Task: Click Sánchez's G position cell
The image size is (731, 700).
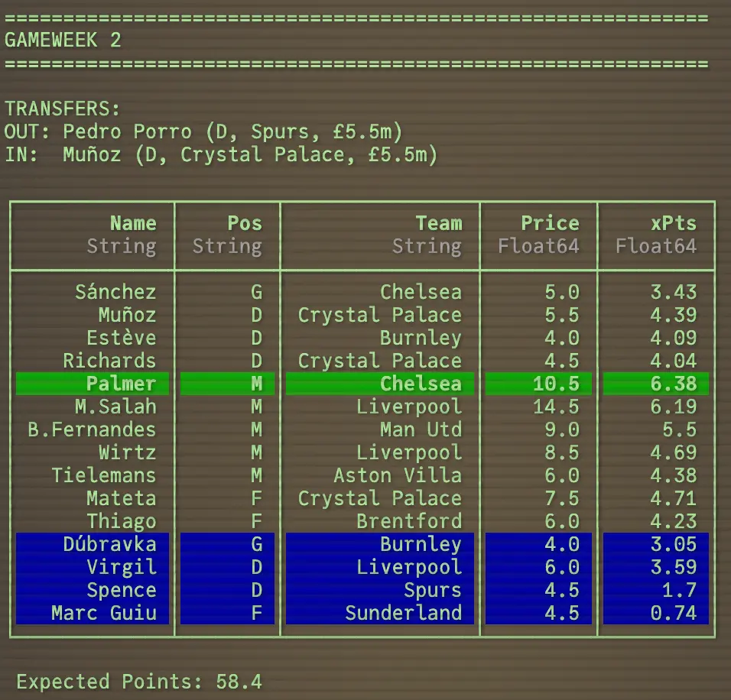Action: point(256,292)
